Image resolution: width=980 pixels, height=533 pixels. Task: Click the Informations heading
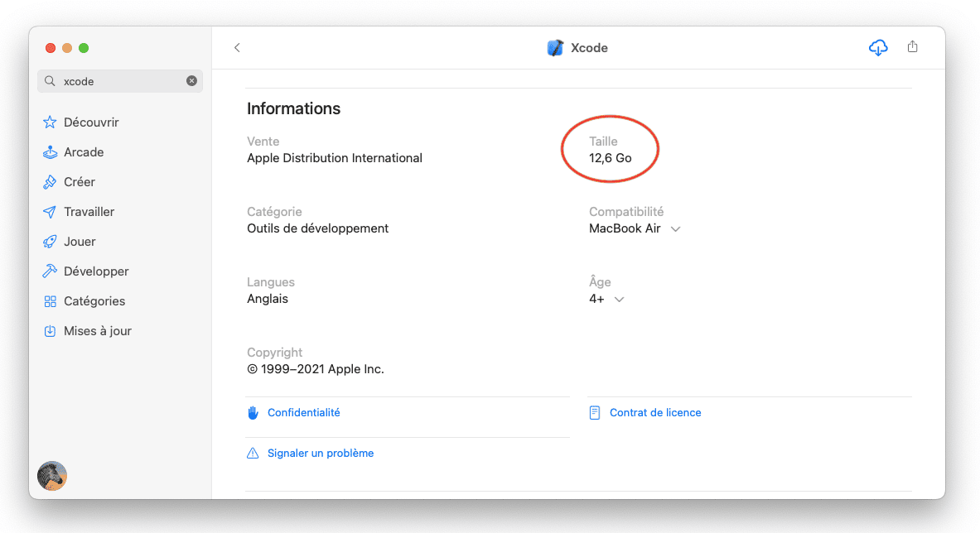click(294, 108)
